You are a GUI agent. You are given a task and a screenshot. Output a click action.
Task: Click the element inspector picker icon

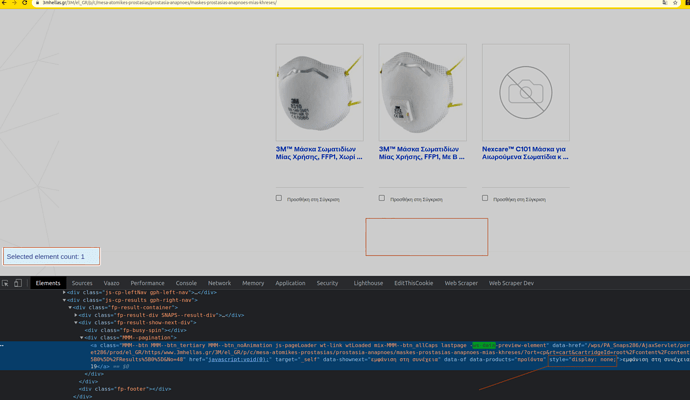tap(6, 283)
